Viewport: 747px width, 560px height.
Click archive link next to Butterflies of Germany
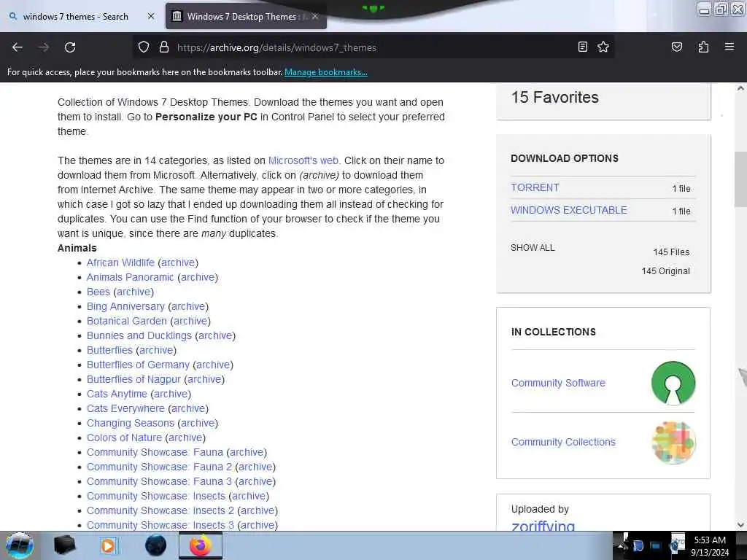(213, 365)
